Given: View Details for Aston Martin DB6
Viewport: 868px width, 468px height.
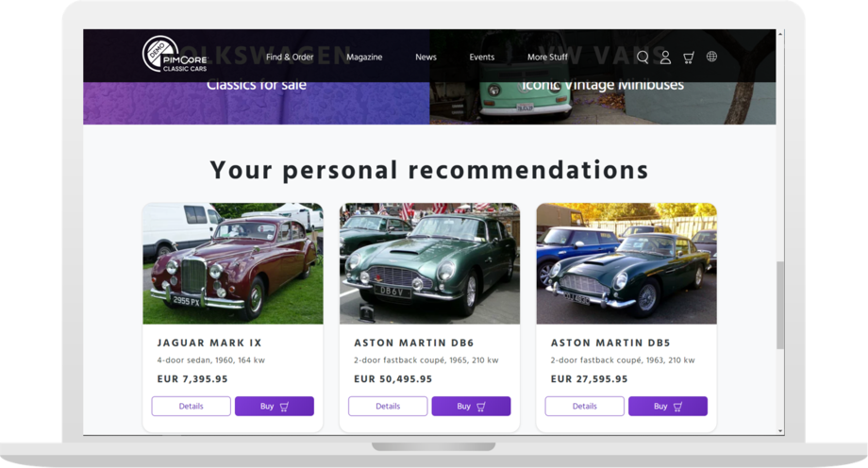Looking at the screenshot, I should tap(388, 407).
